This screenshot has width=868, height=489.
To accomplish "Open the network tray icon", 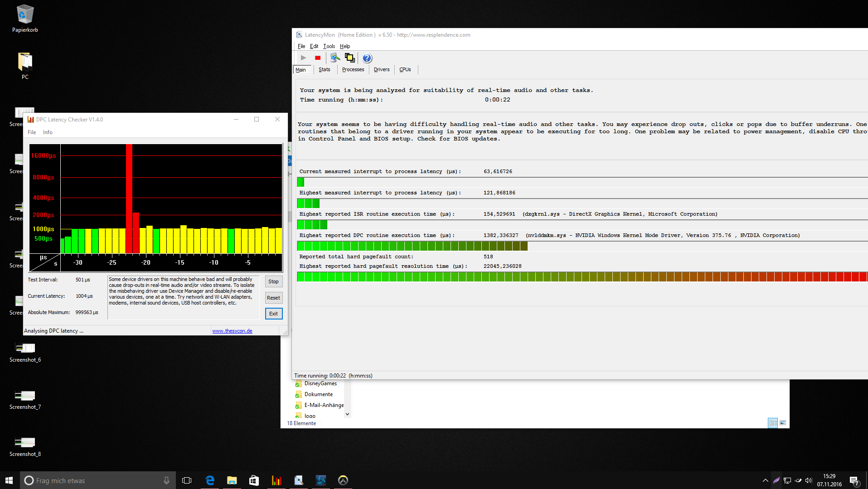I will pyautogui.click(x=787, y=480).
